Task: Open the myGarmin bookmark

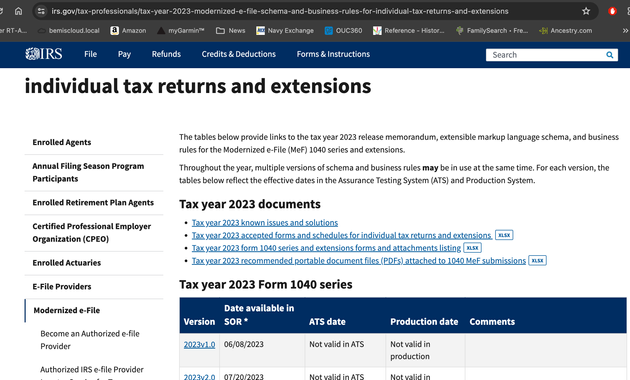Action: point(181,31)
